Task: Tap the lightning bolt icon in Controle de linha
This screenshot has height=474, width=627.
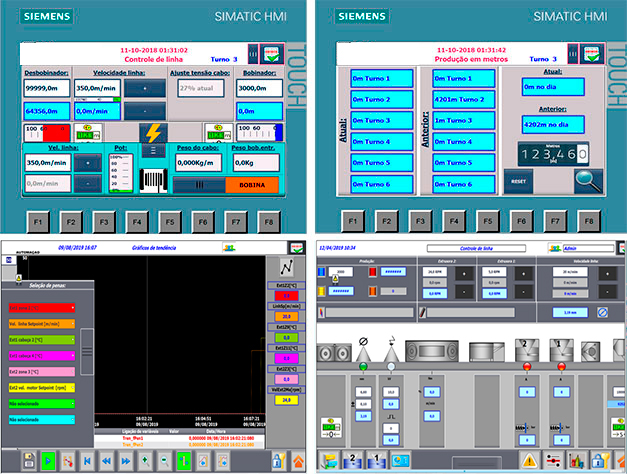Action: click(x=154, y=133)
